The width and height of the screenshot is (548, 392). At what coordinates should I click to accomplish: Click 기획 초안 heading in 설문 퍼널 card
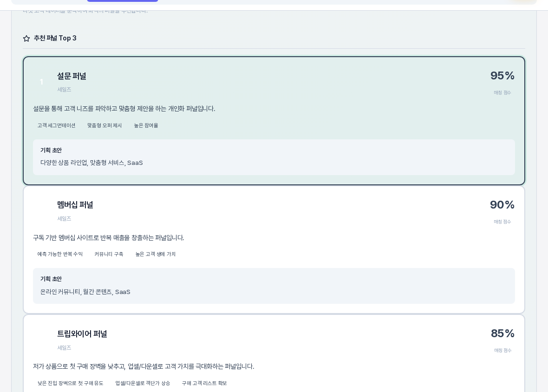(x=51, y=150)
